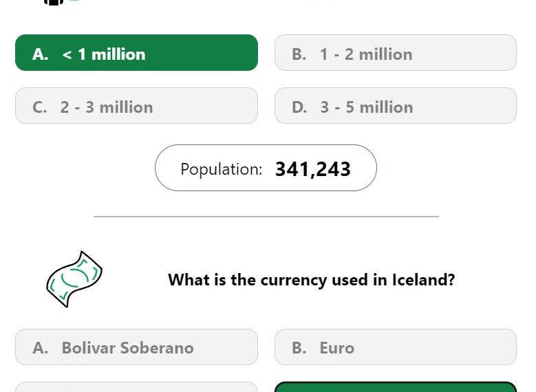Click the green highlighted answer at bottom right
The width and height of the screenshot is (536, 392).
click(x=396, y=387)
